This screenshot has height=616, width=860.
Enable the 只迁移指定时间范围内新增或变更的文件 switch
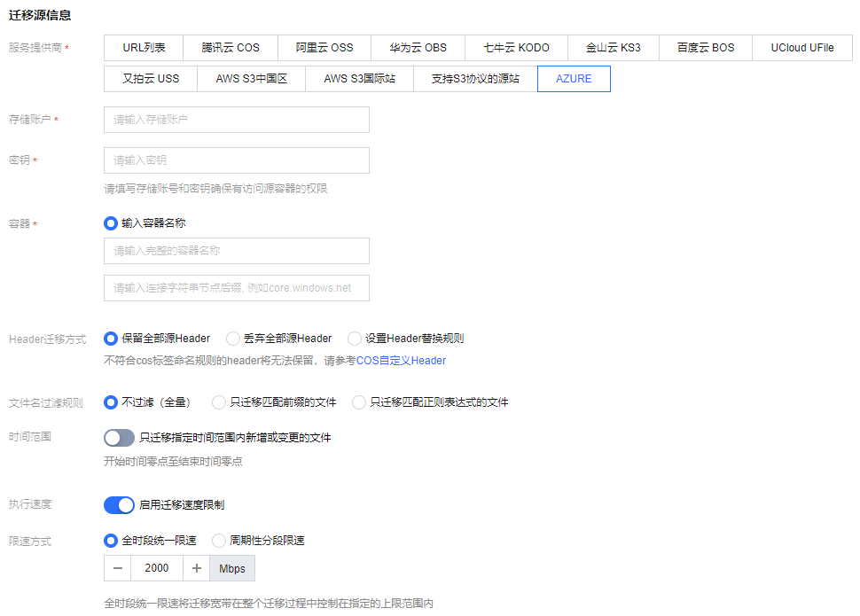pyautogui.click(x=119, y=438)
